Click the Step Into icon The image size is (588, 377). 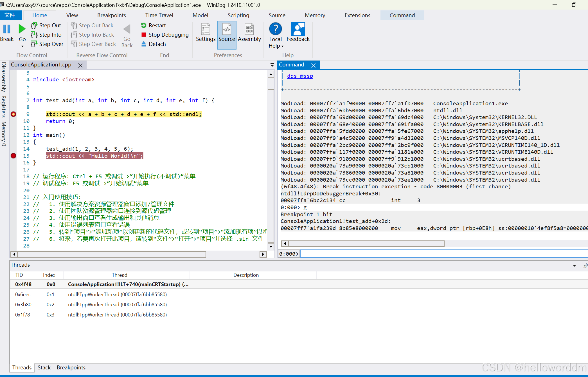(x=34, y=35)
